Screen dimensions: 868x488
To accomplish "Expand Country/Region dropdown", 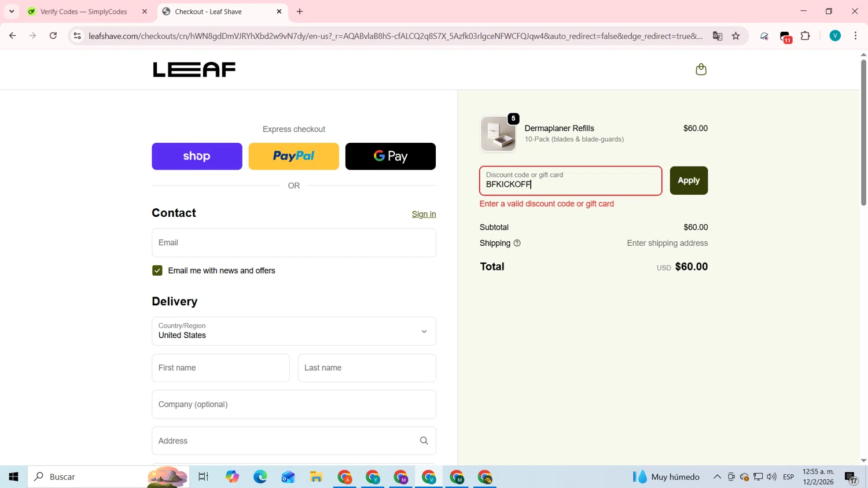I will 294,331.
